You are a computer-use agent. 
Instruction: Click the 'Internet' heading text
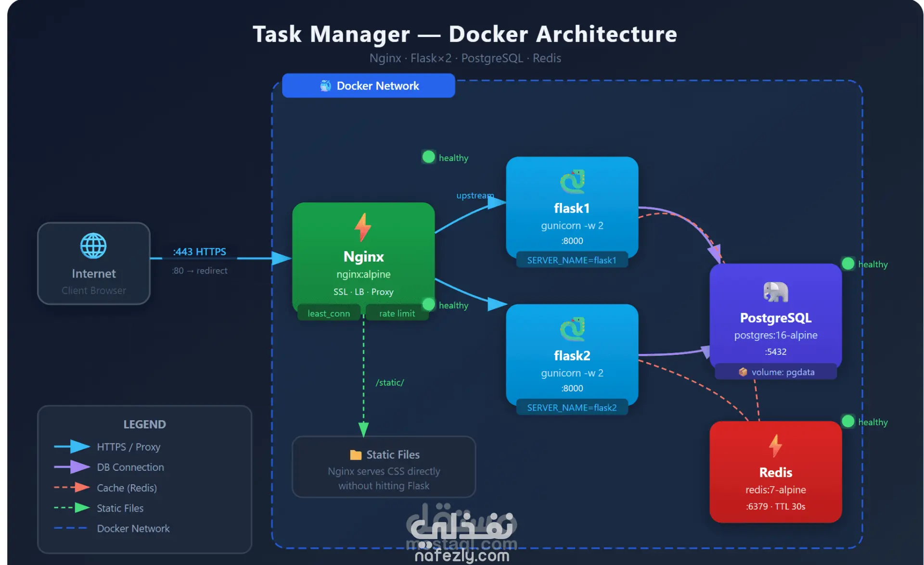[94, 274]
